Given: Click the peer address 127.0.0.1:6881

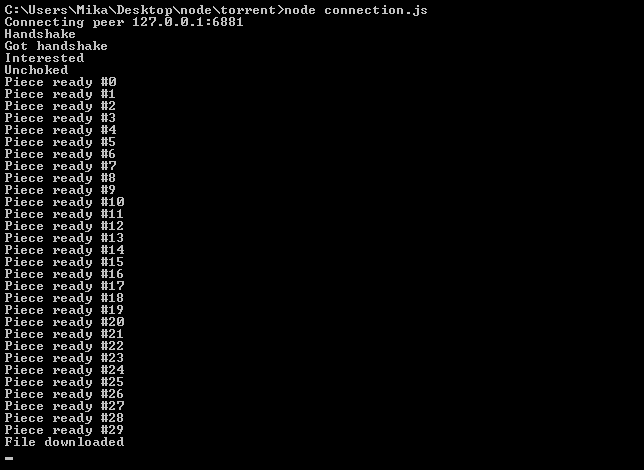Looking at the screenshot, I should click(x=188, y=22).
